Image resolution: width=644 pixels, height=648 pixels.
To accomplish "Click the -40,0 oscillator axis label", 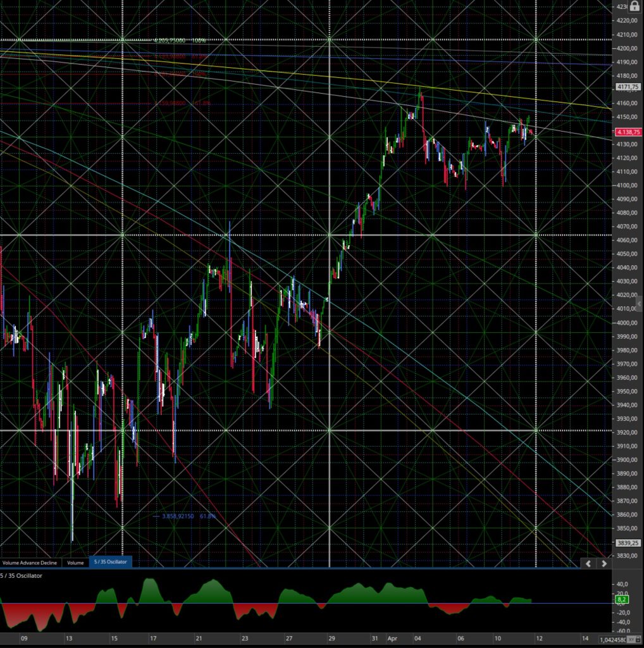I will tap(622, 621).
